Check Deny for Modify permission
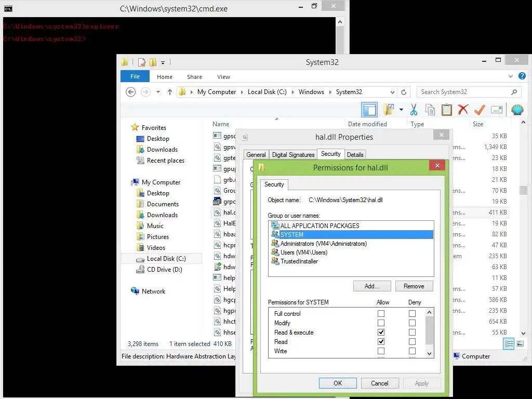The height and width of the screenshot is (399, 532). [x=412, y=323]
